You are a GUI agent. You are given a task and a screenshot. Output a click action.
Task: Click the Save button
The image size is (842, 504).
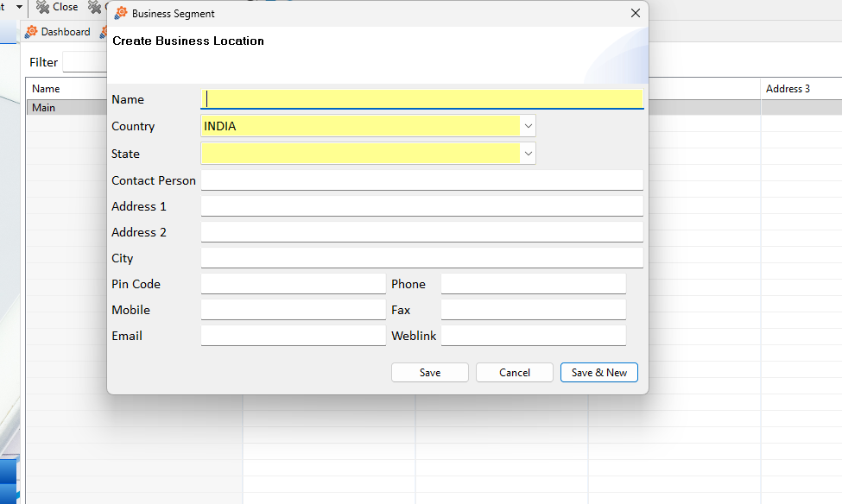[429, 372]
